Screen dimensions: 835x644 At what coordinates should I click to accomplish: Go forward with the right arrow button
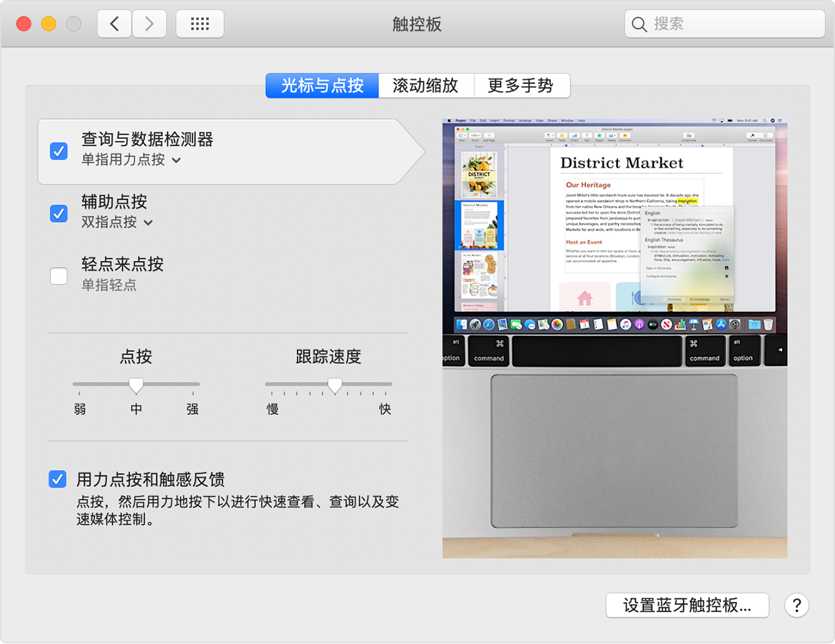[150, 24]
